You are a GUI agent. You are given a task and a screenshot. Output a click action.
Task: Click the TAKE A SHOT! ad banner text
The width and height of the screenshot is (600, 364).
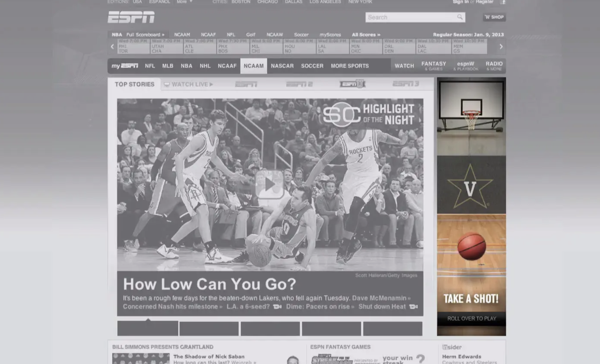click(x=471, y=298)
